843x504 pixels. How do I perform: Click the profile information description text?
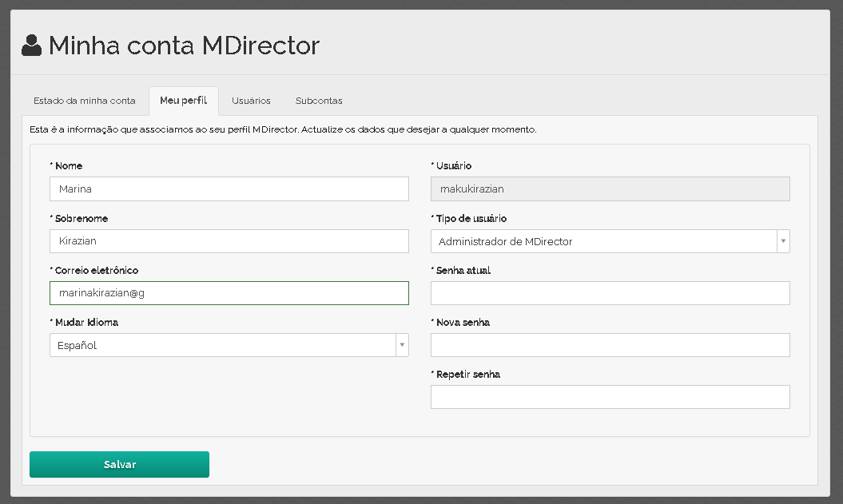(282, 129)
